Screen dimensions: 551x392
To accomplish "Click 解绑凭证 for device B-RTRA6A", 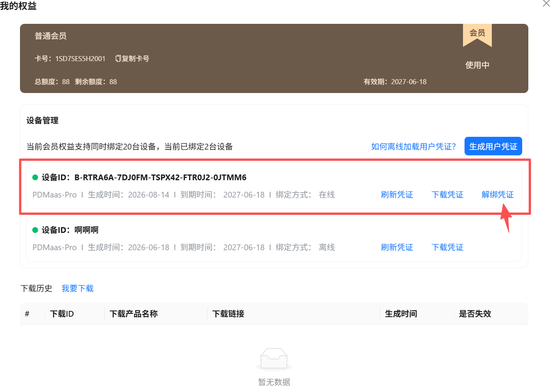I will pos(498,194).
